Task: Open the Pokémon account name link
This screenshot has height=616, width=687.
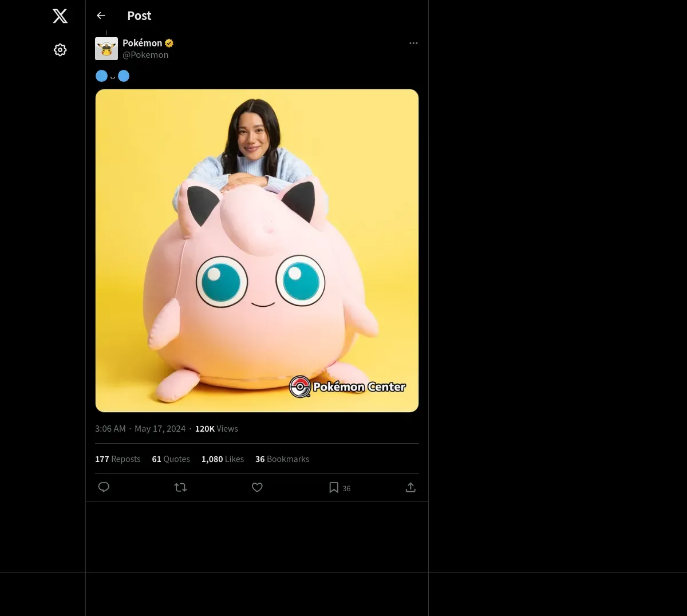Action: coord(143,43)
